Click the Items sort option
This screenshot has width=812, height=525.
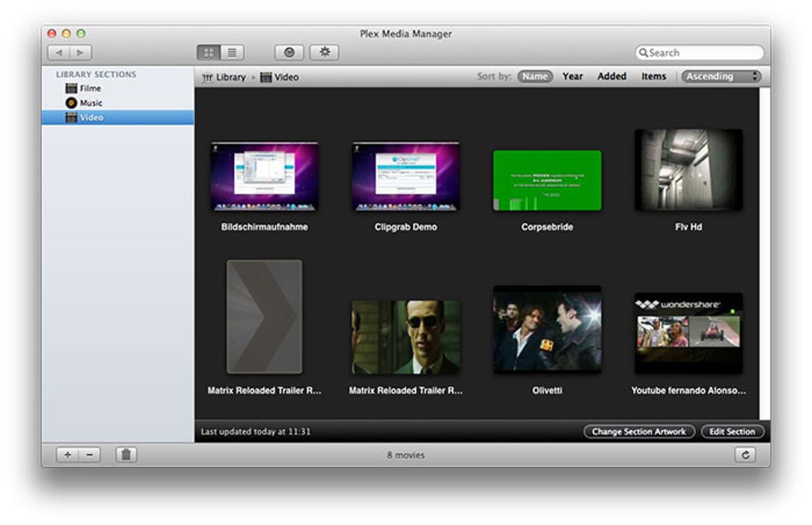654,76
